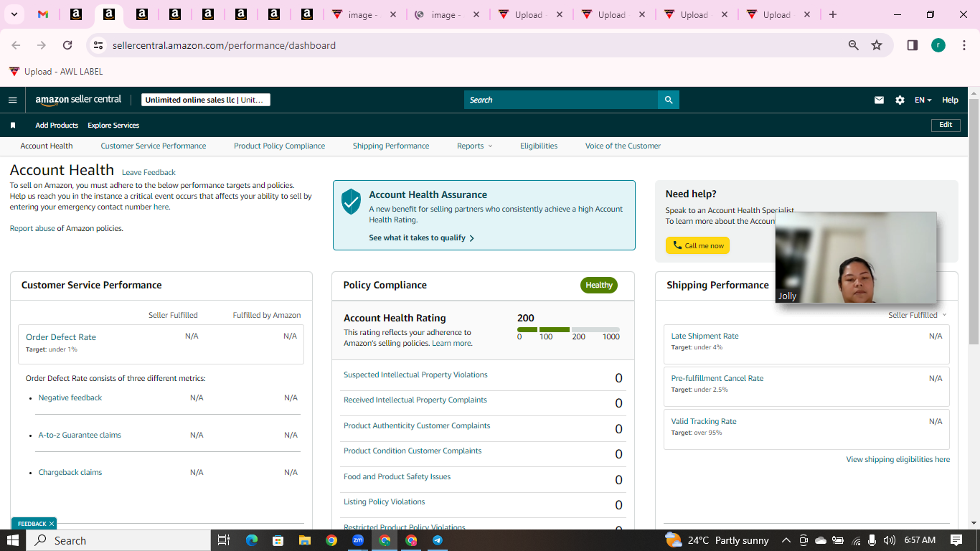Open the EN language dropdown
Screen dimensions: 980x551
923,100
